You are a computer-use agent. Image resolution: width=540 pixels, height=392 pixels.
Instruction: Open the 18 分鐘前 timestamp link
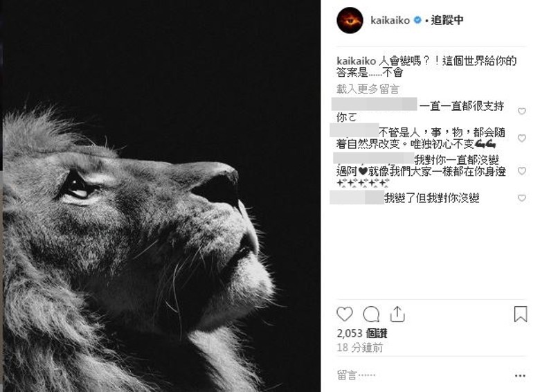click(x=359, y=348)
